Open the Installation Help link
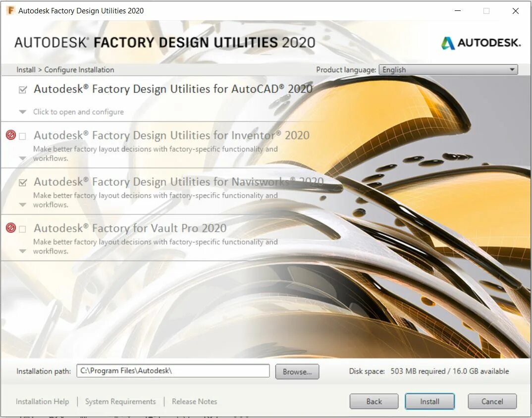Screen dimensions: 532x418 pos(43,401)
